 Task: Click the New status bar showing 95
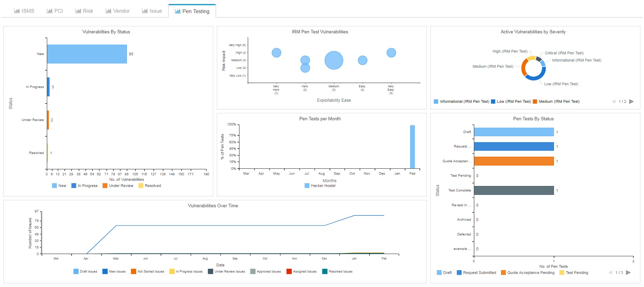87,54
